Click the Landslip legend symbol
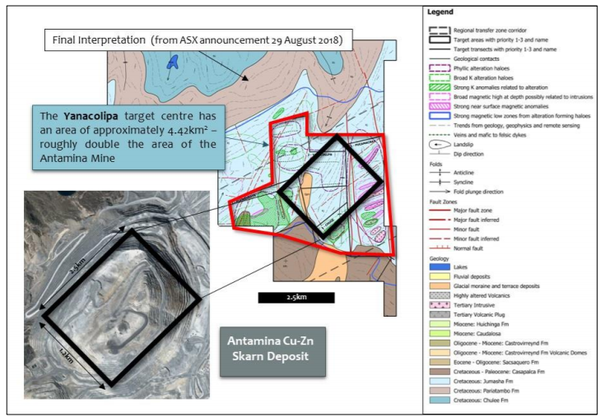Viewport: 600px width, 417px height. click(439, 145)
